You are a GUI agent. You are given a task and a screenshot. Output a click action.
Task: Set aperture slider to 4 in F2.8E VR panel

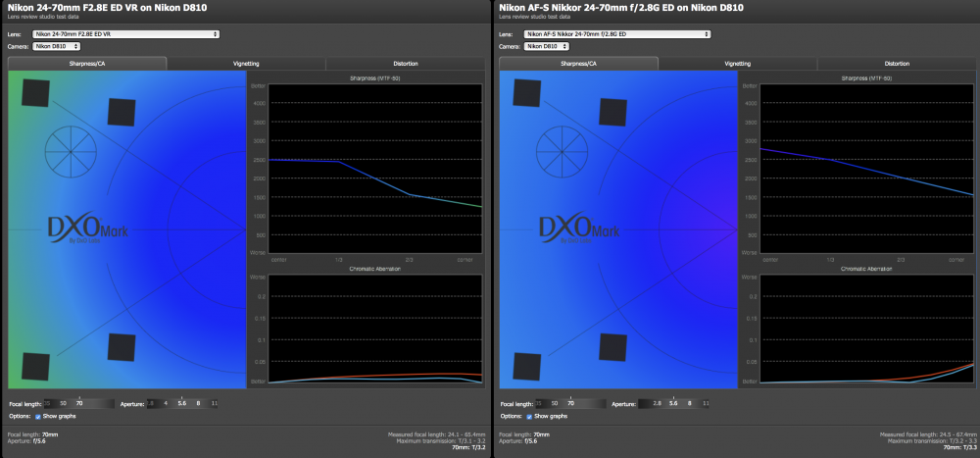click(x=166, y=404)
